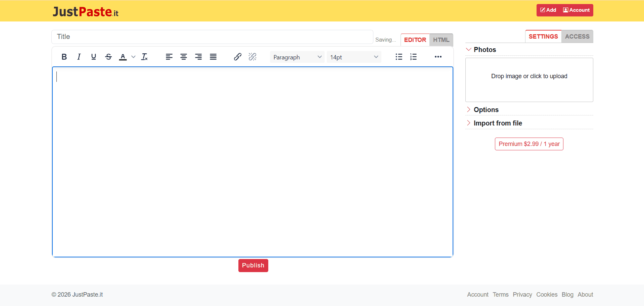Switch to the ACCESS tab
This screenshot has height=306, width=644.
tap(577, 37)
